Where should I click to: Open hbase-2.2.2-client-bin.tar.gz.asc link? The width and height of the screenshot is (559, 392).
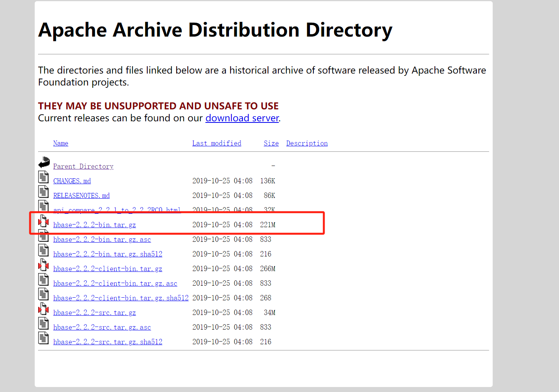click(x=115, y=283)
